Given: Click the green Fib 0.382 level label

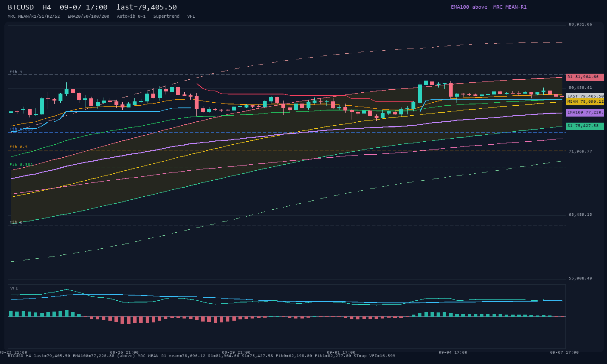Looking at the screenshot, I should (21, 165).
